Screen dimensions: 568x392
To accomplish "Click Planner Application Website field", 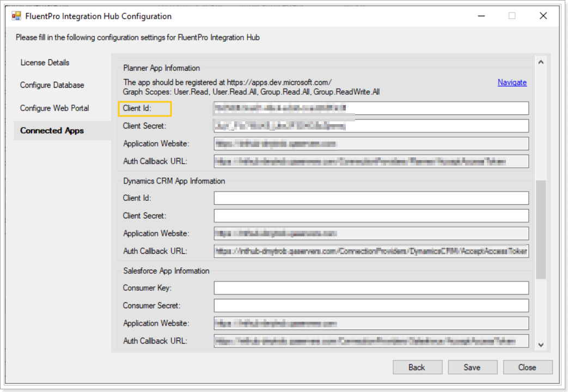I will [371, 144].
